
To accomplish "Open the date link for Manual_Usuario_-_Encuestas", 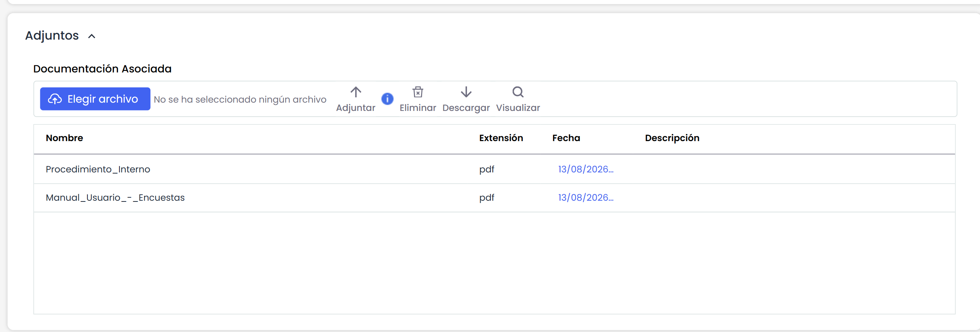I will point(585,198).
